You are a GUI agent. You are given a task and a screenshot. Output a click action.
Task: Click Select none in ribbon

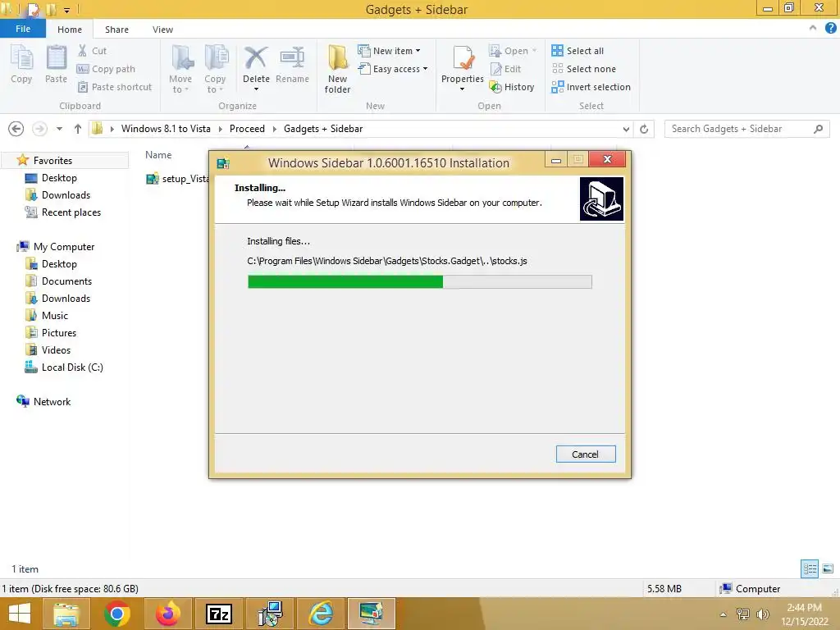(584, 69)
